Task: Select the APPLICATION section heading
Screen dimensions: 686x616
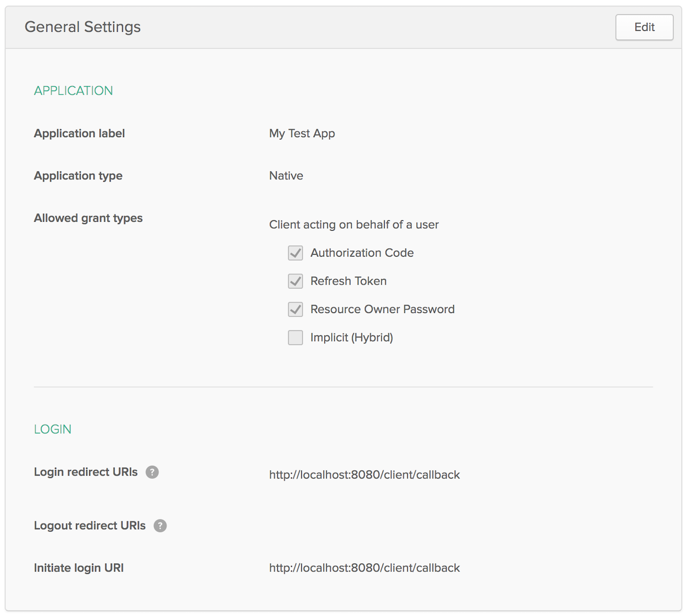Action: point(73,91)
